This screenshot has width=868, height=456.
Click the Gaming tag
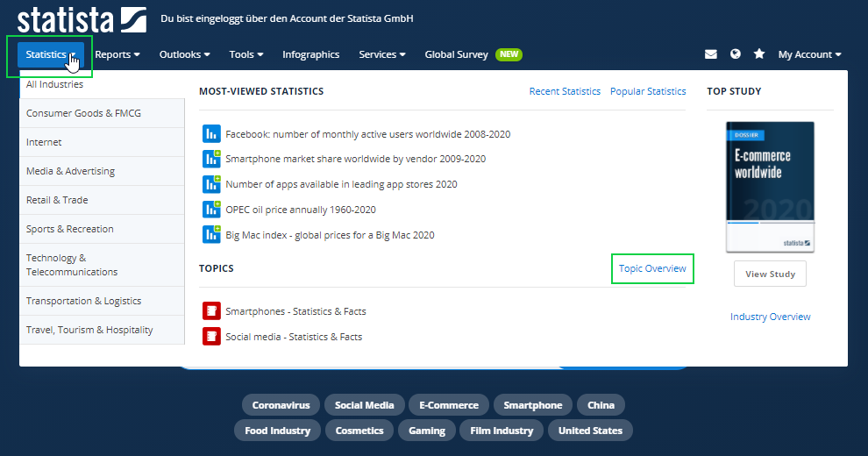(x=426, y=431)
